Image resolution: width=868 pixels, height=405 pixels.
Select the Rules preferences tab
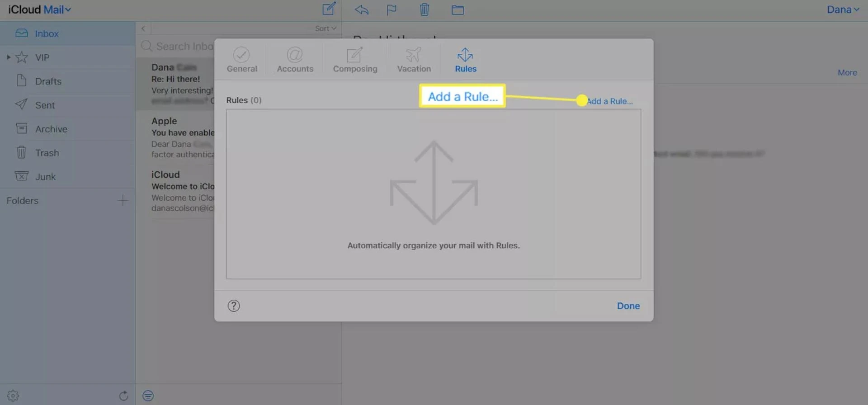[466, 60]
